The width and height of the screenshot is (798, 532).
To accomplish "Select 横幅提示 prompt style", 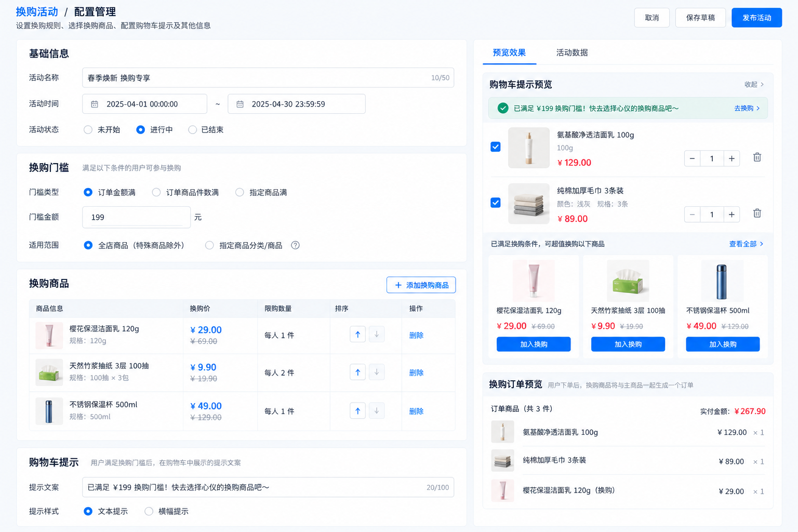I will (149, 511).
